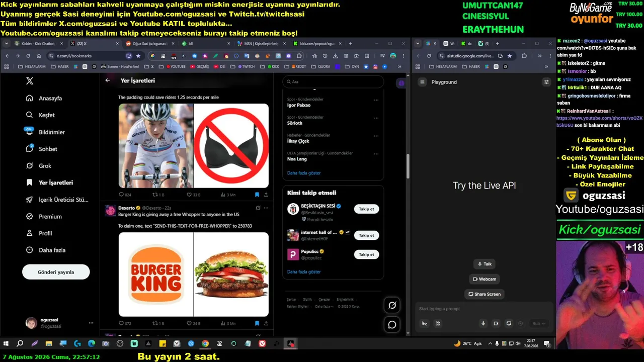Click Webcam button in Live API
Image resolution: width=644 pixels, height=362 pixels.
pos(485,279)
